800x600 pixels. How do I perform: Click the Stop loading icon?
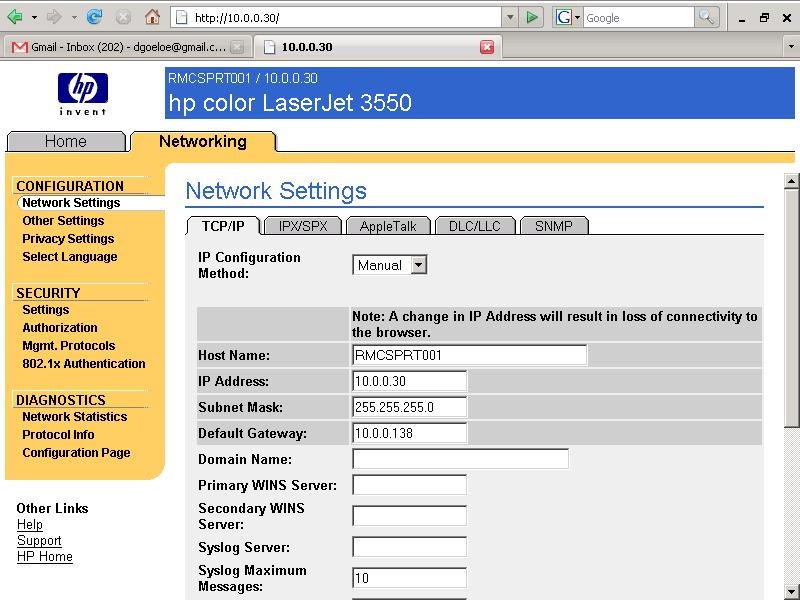[x=123, y=17]
